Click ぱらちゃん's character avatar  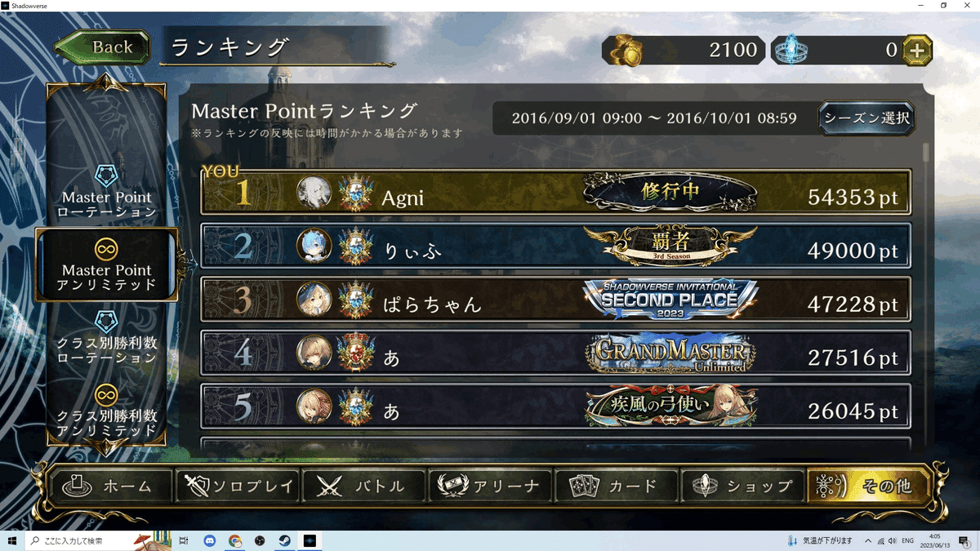point(314,300)
